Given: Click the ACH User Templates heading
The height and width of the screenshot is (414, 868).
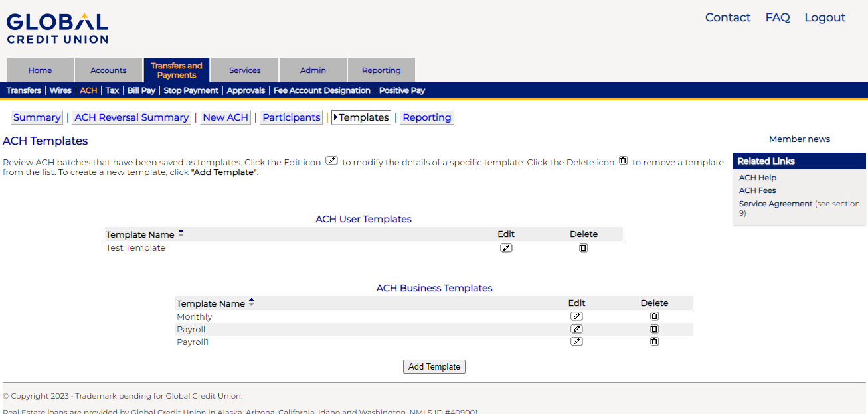Looking at the screenshot, I should coord(363,219).
